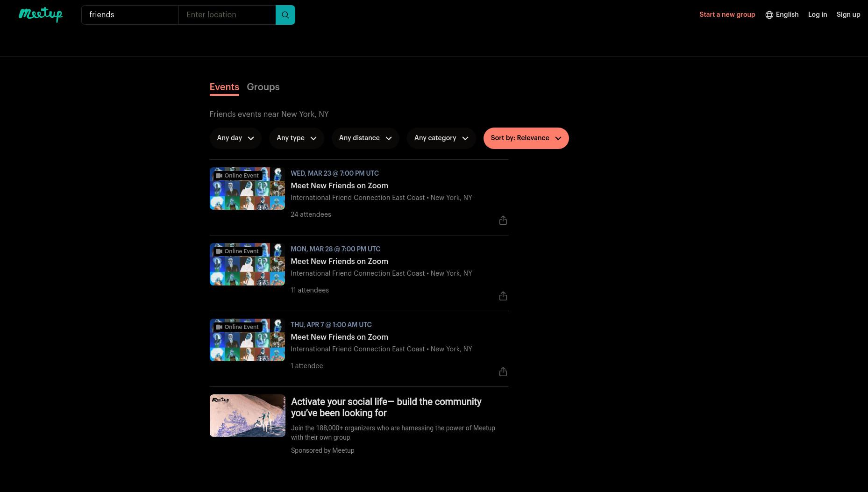Viewport: 868px width, 492px height.
Task: Focus the Enter location field
Action: tap(227, 15)
